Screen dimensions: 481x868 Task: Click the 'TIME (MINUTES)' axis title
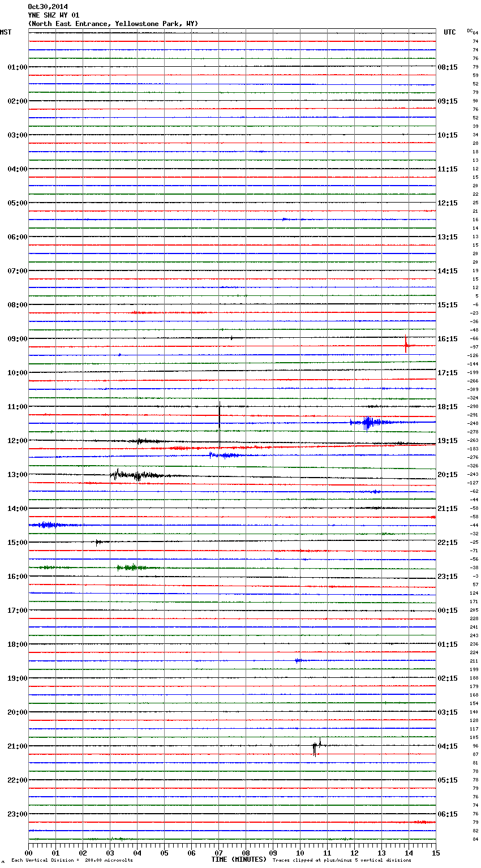click(x=239, y=860)
